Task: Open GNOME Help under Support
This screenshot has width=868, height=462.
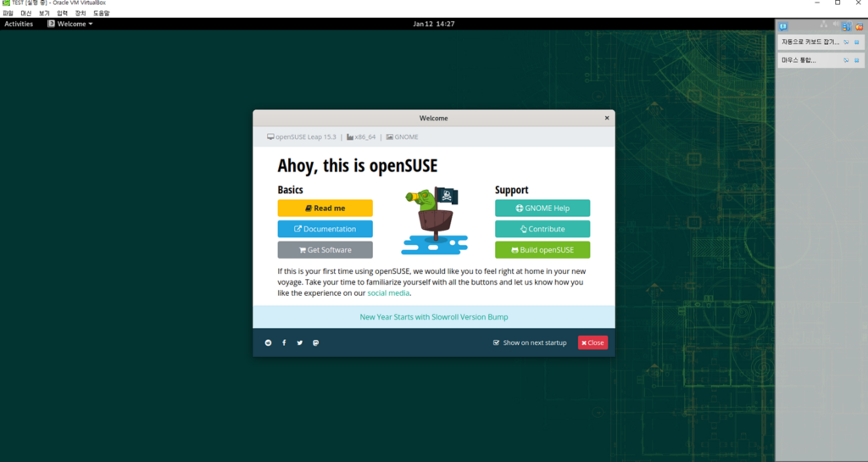Action: (542, 208)
